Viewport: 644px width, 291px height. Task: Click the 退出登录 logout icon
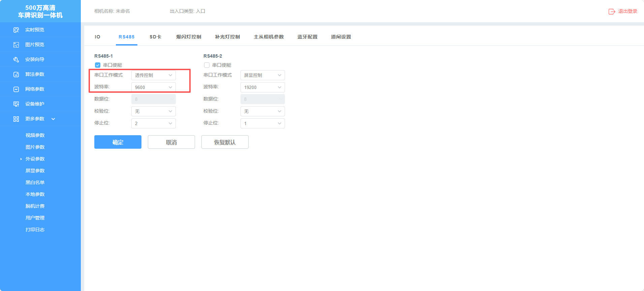(x=612, y=11)
